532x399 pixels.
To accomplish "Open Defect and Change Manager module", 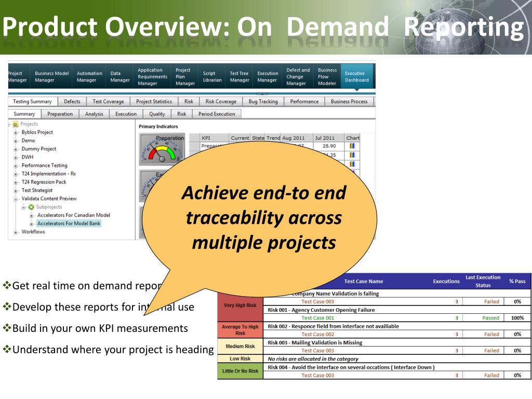I will point(298,77).
